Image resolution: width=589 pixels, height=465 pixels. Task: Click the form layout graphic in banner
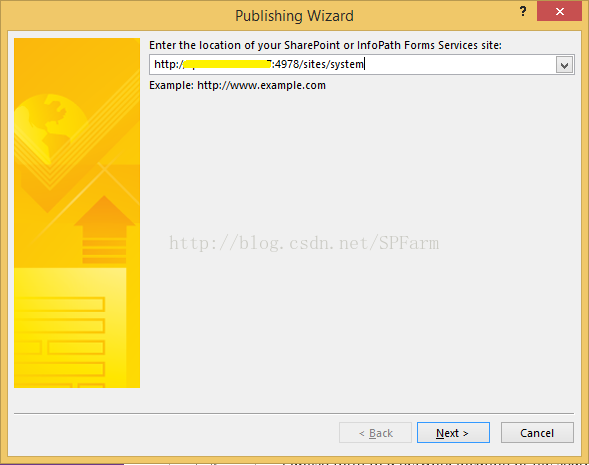(x=60, y=341)
